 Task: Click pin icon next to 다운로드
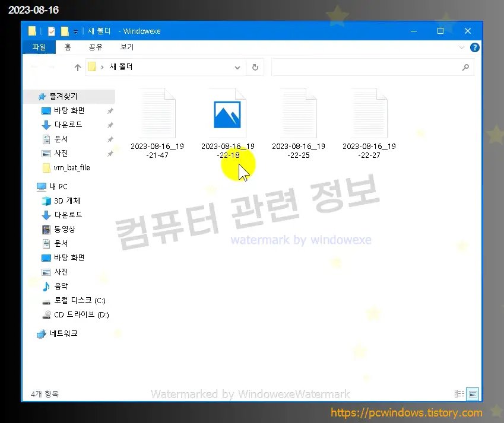click(110, 125)
